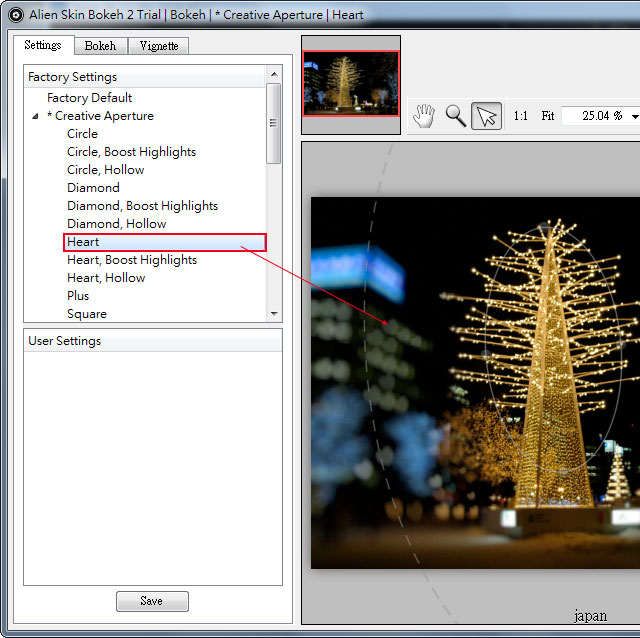Image resolution: width=640 pixels, height=638 pixels.
Task: Select the arrow pointer tool
Action: [x=487, y=116]
